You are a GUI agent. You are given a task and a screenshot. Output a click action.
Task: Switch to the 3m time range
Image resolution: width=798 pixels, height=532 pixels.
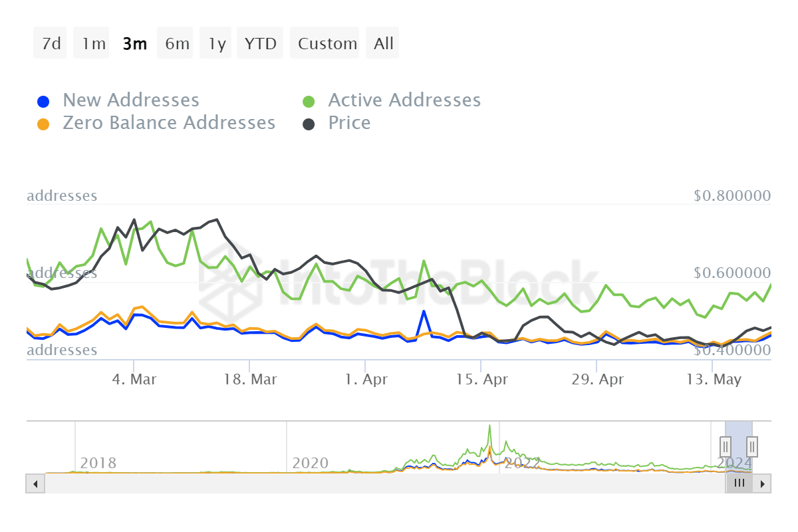pyautogui.click(x=134, y=43)
